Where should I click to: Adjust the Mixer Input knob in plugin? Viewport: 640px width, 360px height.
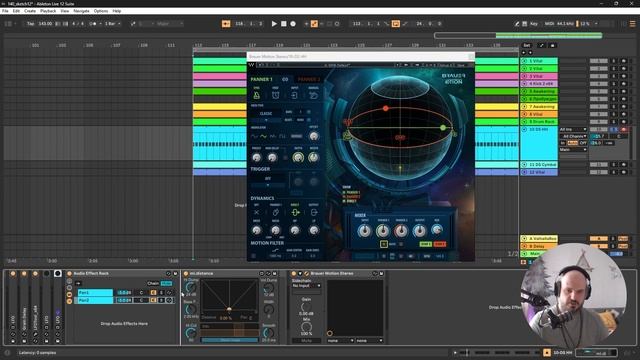364,231
